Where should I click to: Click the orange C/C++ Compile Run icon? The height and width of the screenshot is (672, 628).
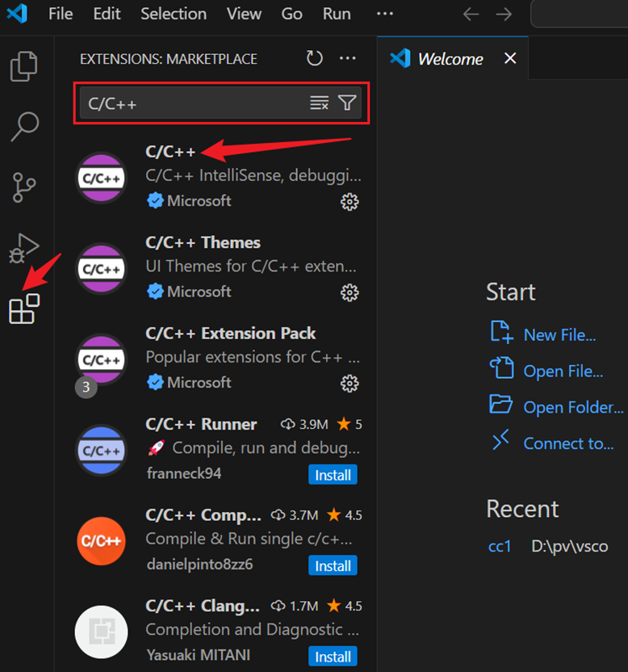pos(101,541)
